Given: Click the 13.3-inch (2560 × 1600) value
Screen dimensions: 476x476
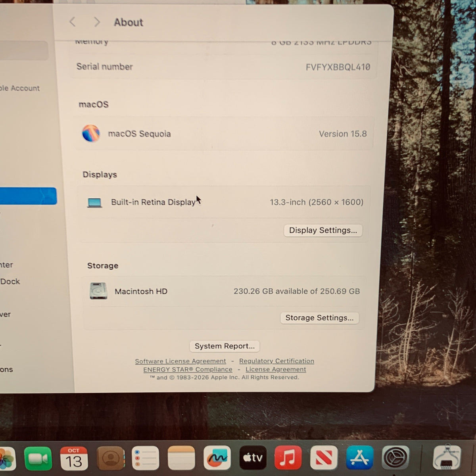Looking at the screenshot, I should click(317, 202).
